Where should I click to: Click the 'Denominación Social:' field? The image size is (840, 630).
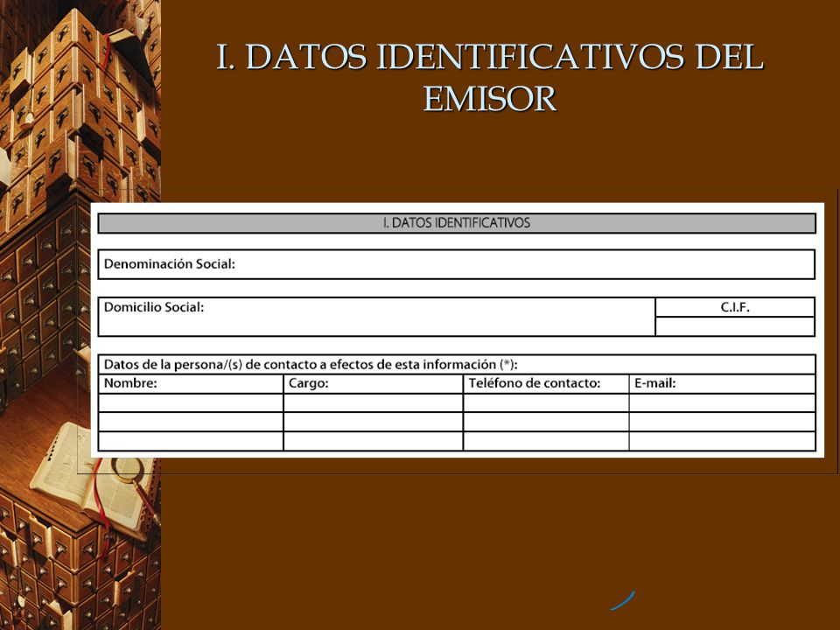click(x=457, y=264)
